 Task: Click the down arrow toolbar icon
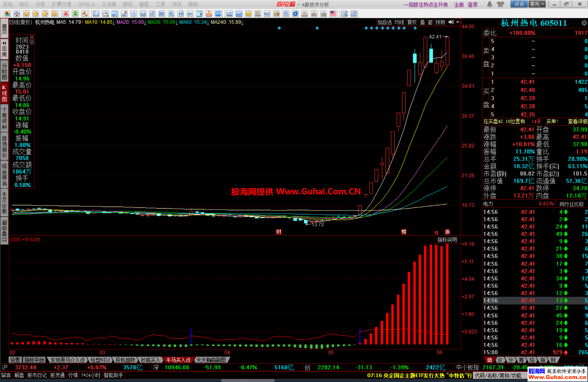tap(45, 14)
